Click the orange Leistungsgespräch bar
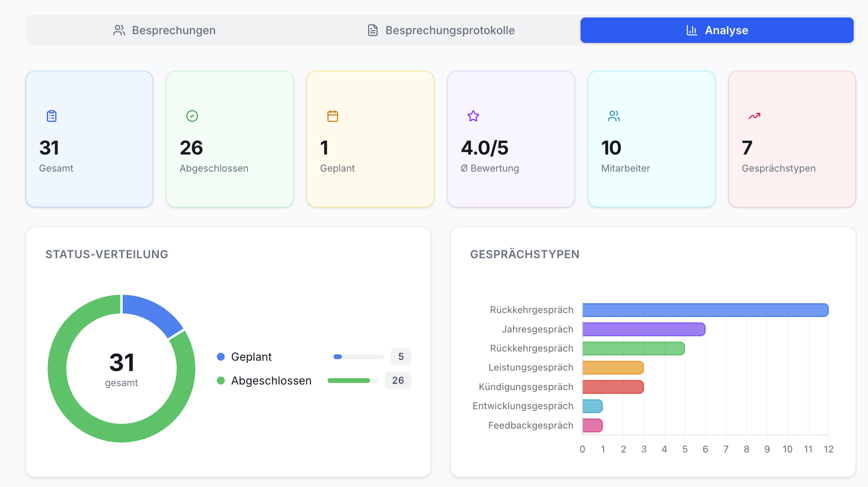 (x=613, y=367)
